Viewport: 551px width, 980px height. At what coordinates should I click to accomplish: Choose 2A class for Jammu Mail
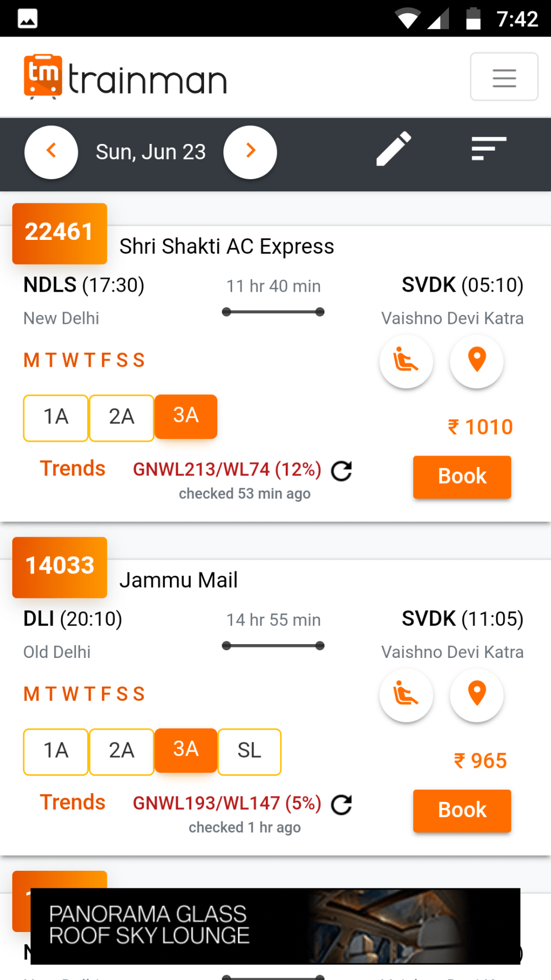coord(121,751)
